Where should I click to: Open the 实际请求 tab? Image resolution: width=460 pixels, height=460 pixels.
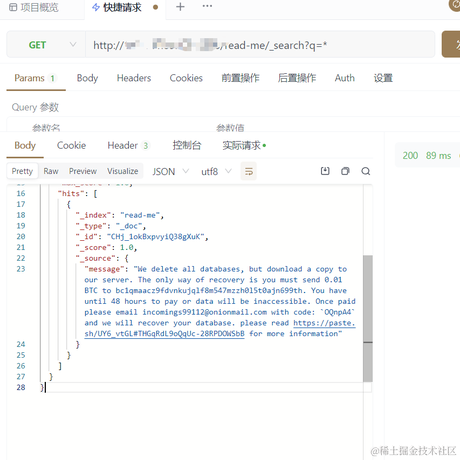[x=244, y=145]
